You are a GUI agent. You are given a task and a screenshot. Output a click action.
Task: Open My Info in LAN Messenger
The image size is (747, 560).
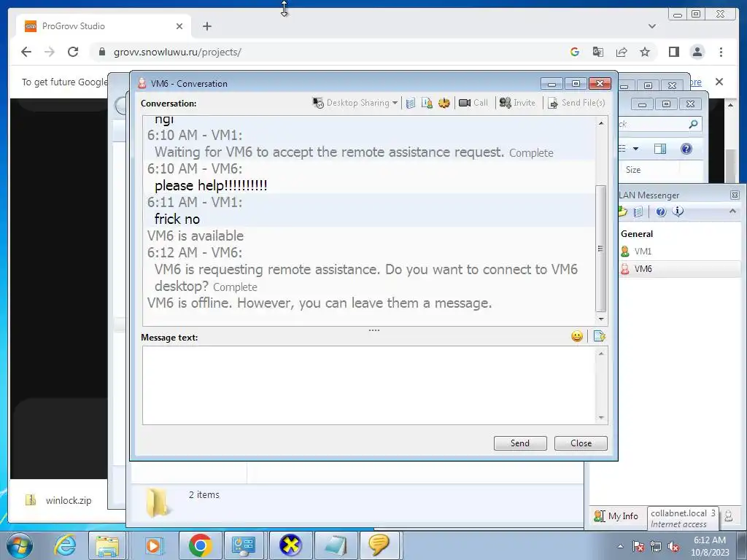tap(616, 516)
